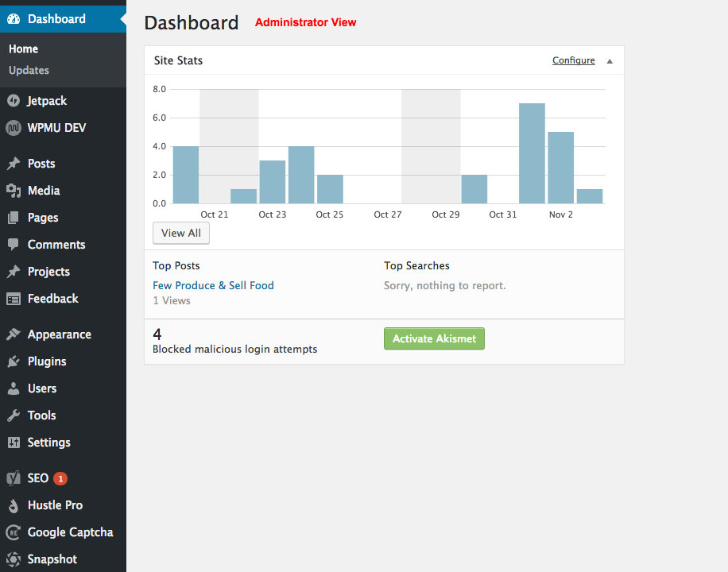This screenshot has height=572, width=728.
Task: Open the Updates submenu item
Action: (29, 71)
